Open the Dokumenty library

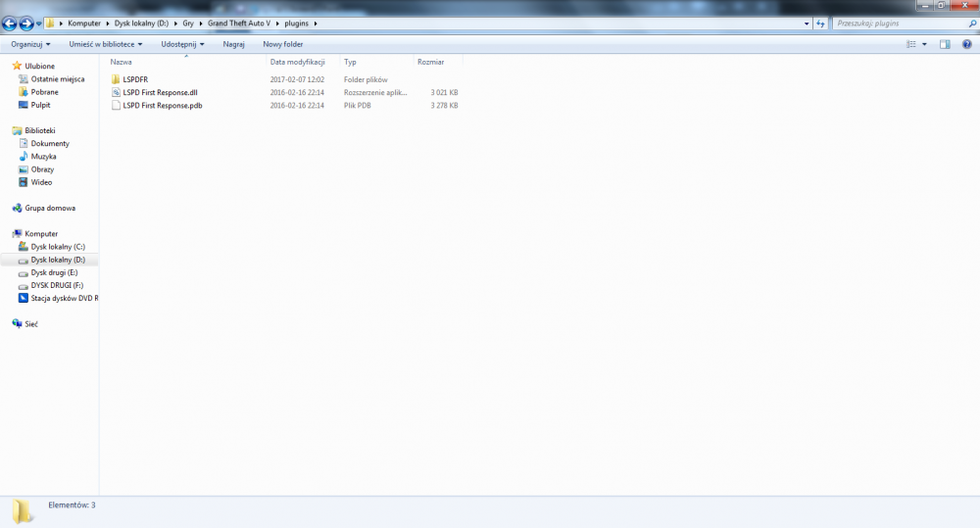point(50,144)
